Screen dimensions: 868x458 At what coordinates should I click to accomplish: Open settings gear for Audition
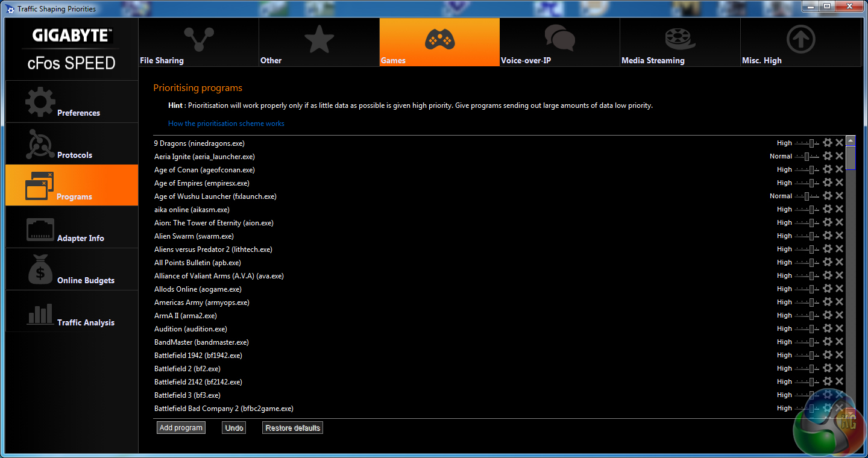(x=828, y=328)
